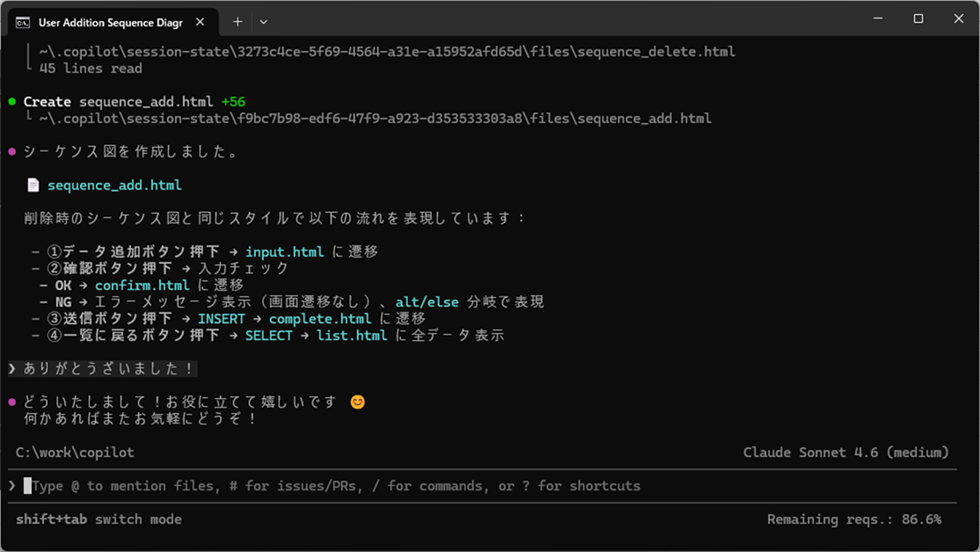
Task: Open the confirm.html link
Action: 143,284
